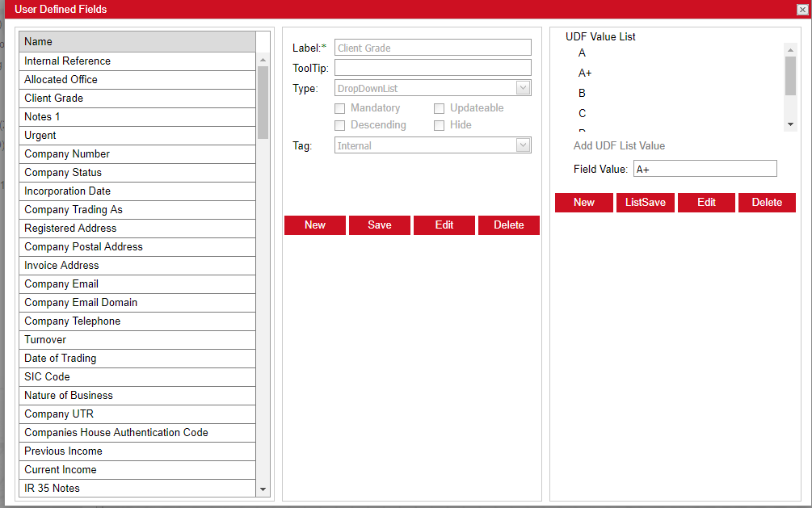Tick the Mandatory checkbox
The image size is (812, 508).
339,108
